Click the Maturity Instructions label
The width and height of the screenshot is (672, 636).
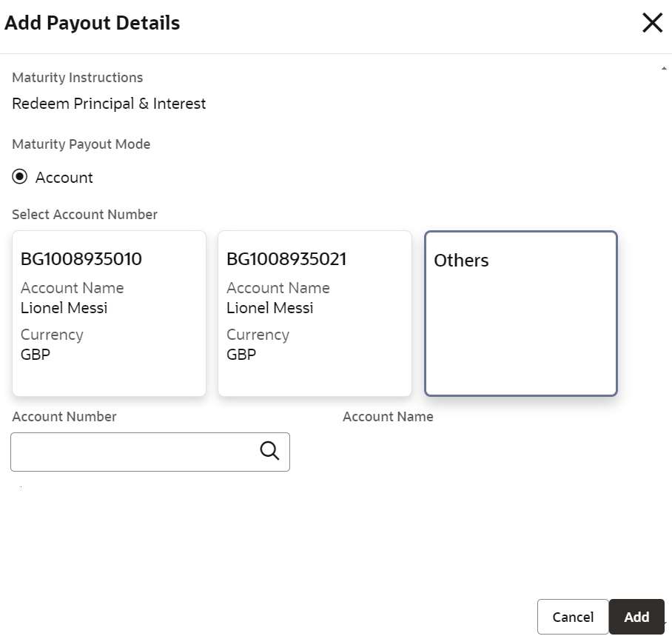(78, 78)
